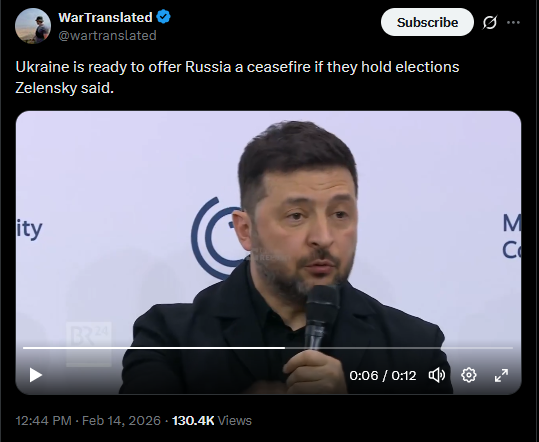Open the 12:44 PM Feb 14, 2026 timestamp
The image size is (539, 442).
[x=88, y=420]
